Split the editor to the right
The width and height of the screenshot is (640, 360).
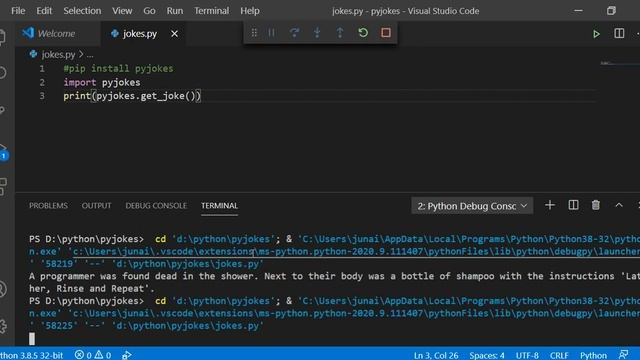(x=619, y=33)
